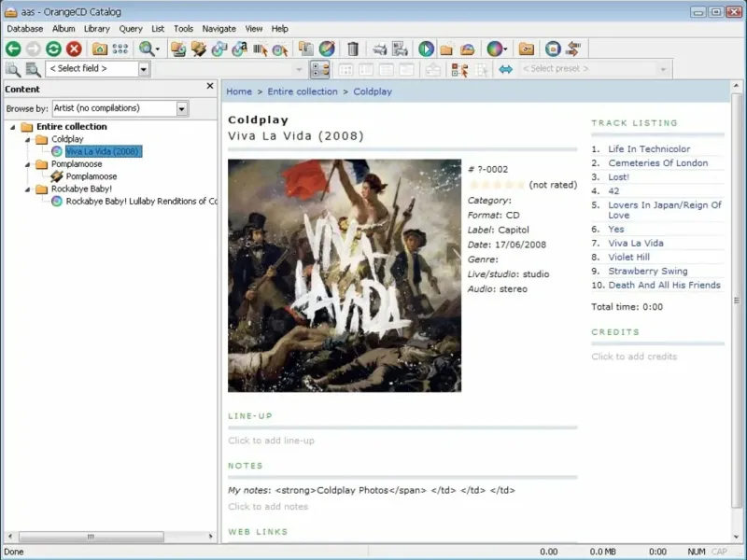
Task: Toggle the tree view mode button
Action: [x=319, y=69]
